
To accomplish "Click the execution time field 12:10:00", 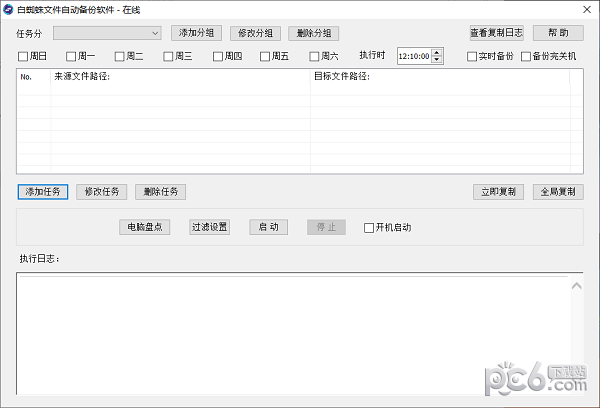I will tap(414, 57).
